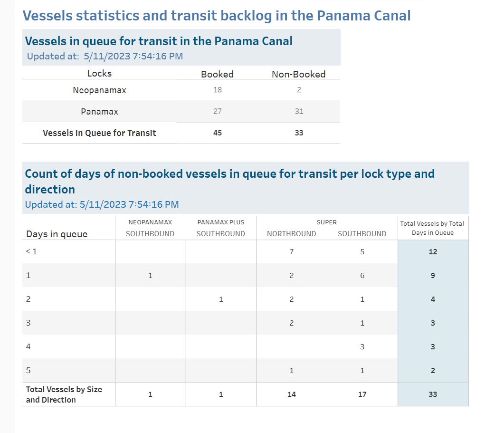Click the SUPER NORTHBOUND column header
504x433 pixels.
point(292,234)
